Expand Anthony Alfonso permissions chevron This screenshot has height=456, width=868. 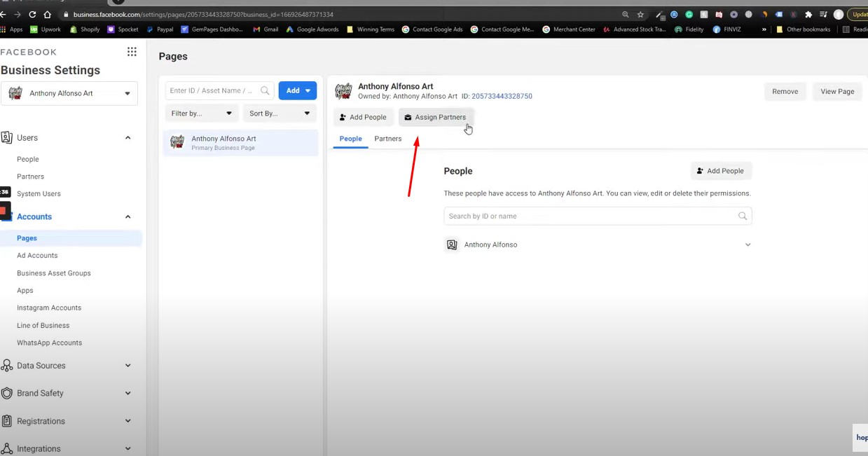coord(748,245)
